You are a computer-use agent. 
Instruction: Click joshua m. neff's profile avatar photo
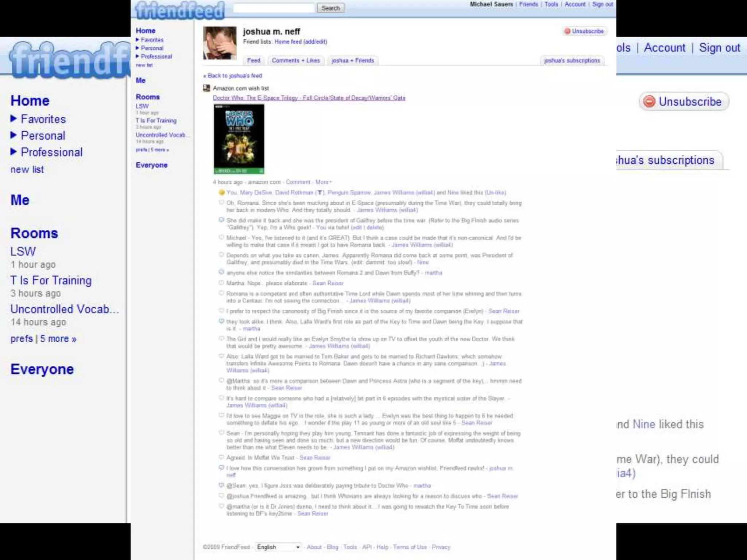(x=220, y=43)
